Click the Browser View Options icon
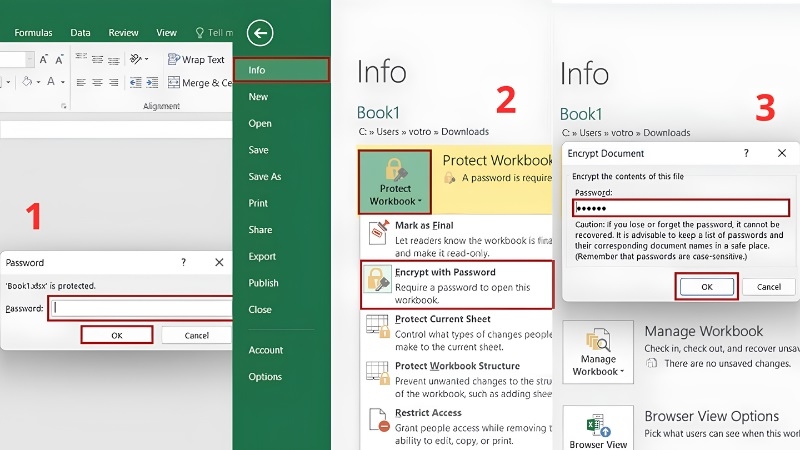The width and height of the screenshot is (800, 450). point(597,428)
